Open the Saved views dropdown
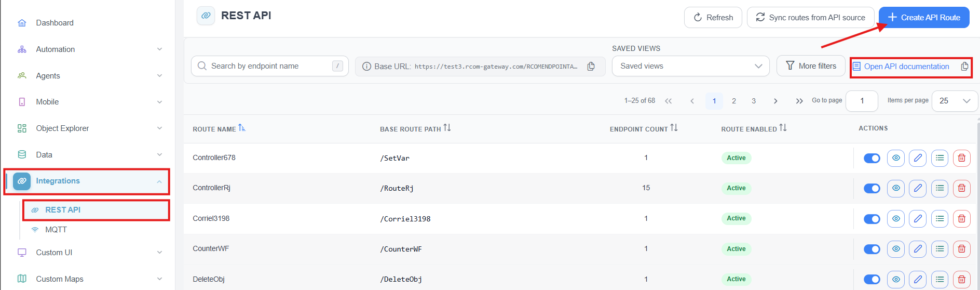This screenshot has width=980, height=290. click(x=690, y=66)
